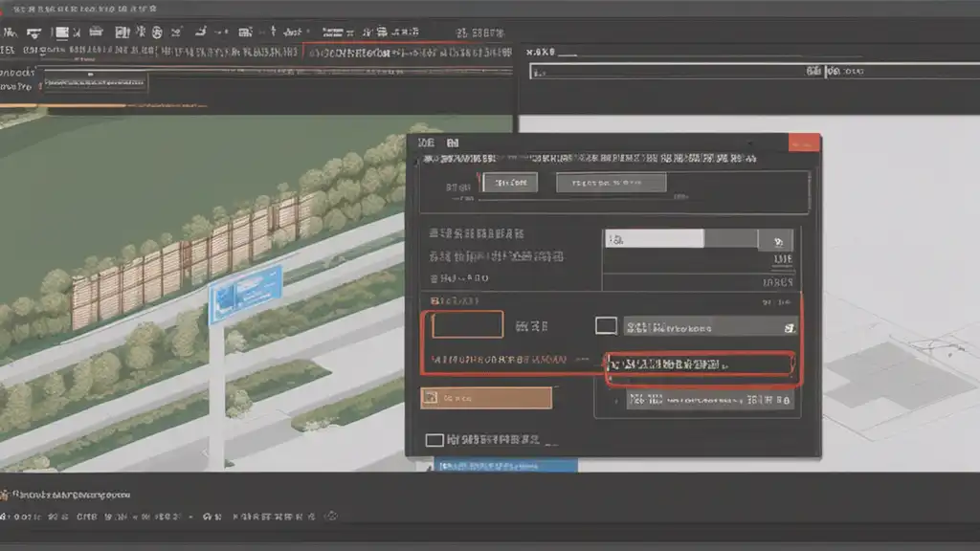Click the small icon inside the orange button
This screenshot has width=980, height=551.
431,397
